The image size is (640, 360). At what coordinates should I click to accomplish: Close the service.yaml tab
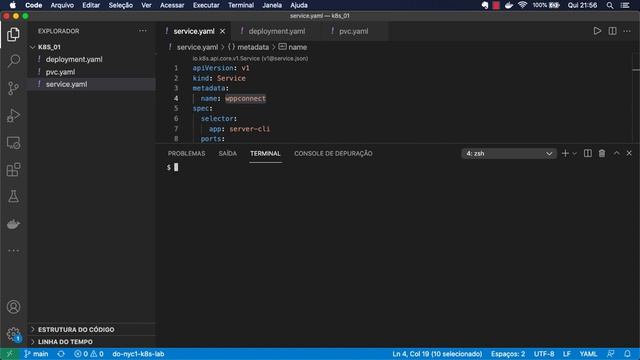tap(222, 31)
